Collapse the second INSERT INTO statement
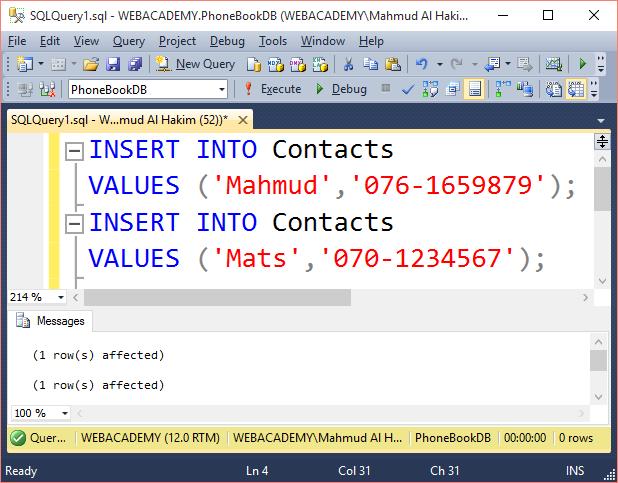Image resolution: width=618 pixels, height=483 pixels. click(74, 224)
